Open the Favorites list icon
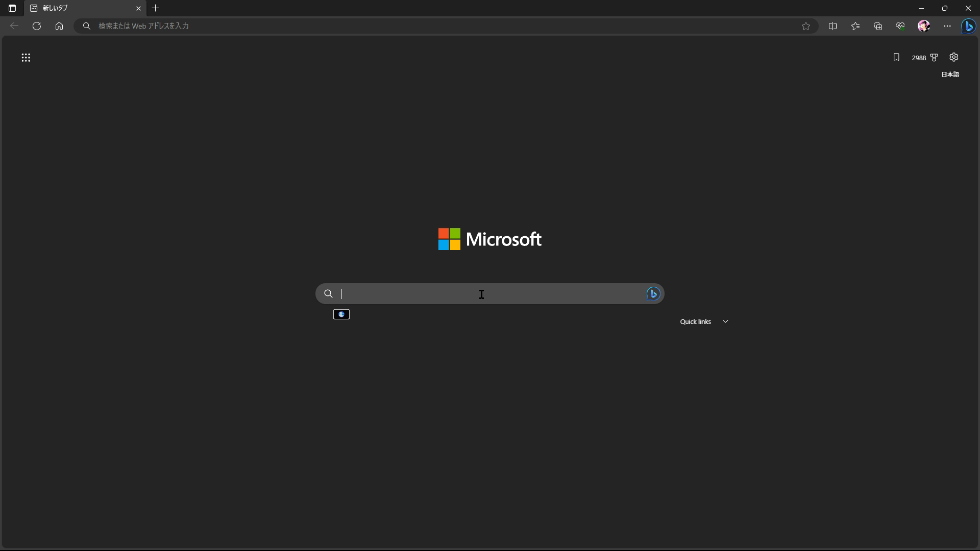 (855, 26)
